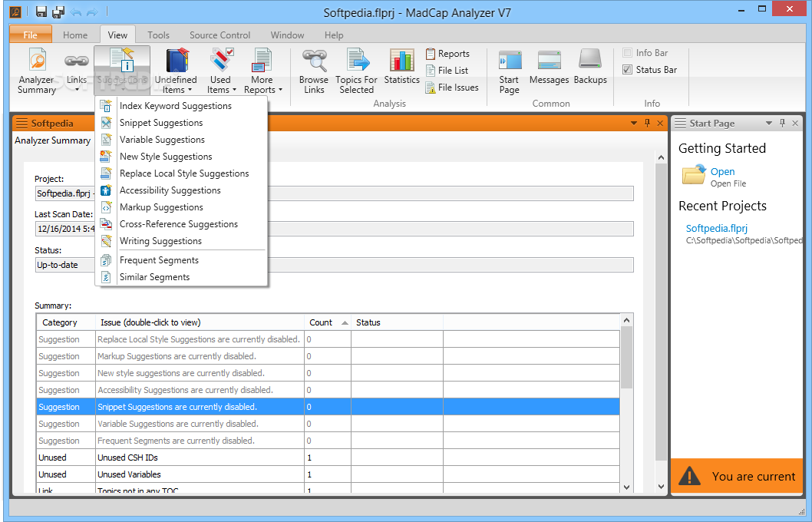Click the Open link on Start Page
812x522 pixels.
pos(722,171)
